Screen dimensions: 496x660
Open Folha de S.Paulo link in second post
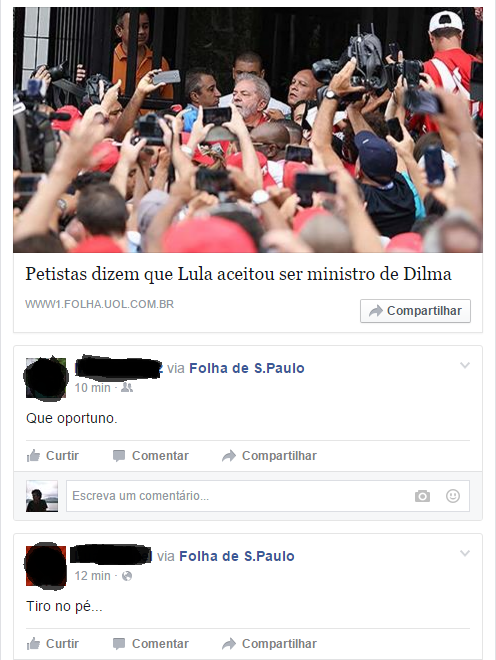coord(237,556)
